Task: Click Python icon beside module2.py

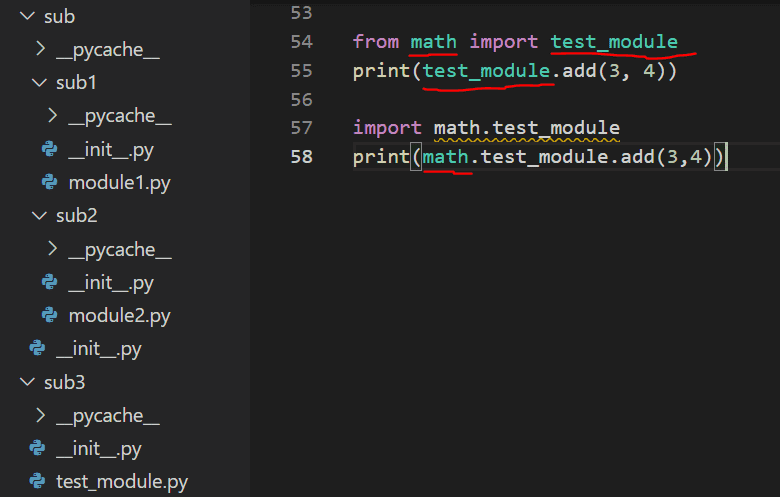Action: click(48, 316)
